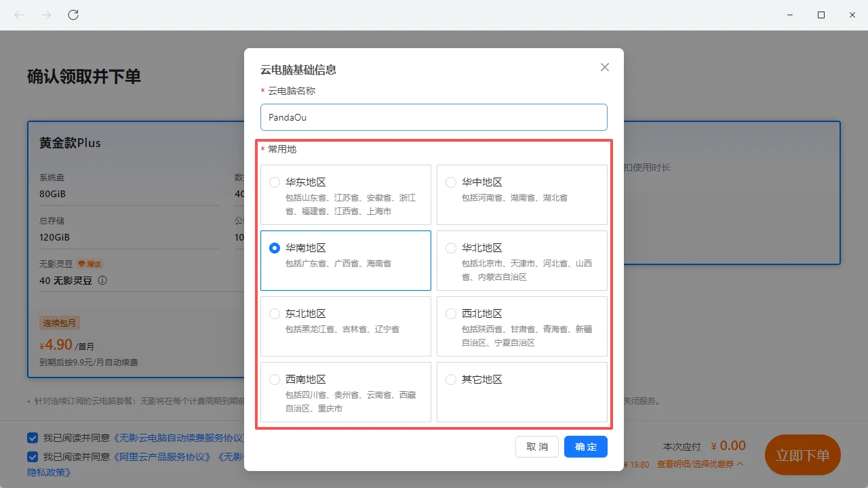
Task: Reload the page with the refresh icon
Action: 73,15
